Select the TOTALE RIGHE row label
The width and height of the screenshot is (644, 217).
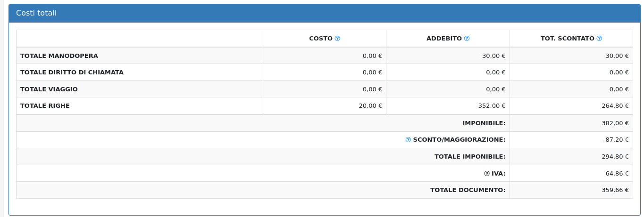click(x=45, y=106)
